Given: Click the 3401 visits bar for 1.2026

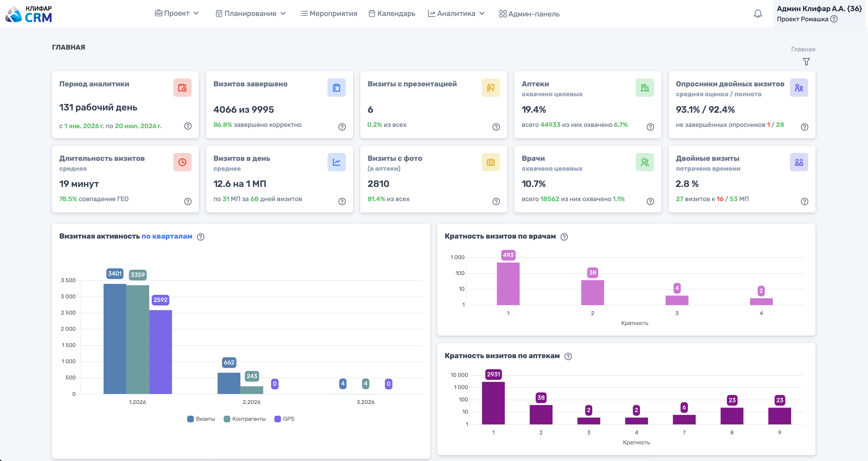Looking at the screenshot, I should pos(115,339).
